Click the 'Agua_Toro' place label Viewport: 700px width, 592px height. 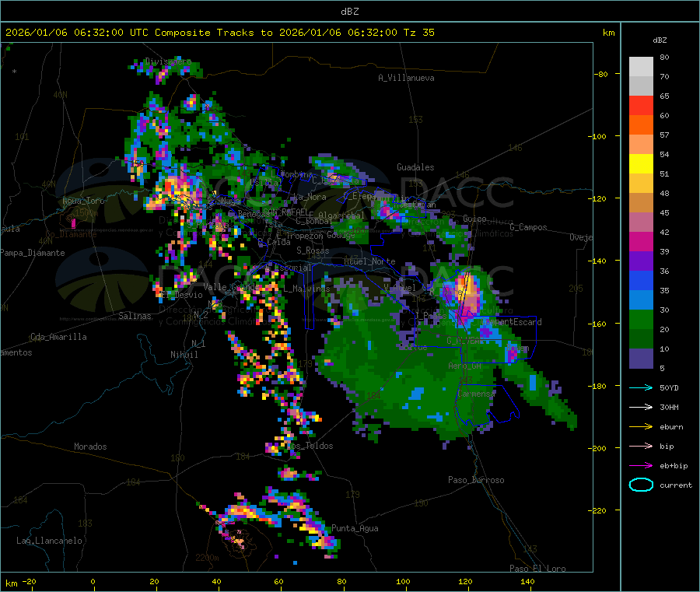(x=83, y=201)
